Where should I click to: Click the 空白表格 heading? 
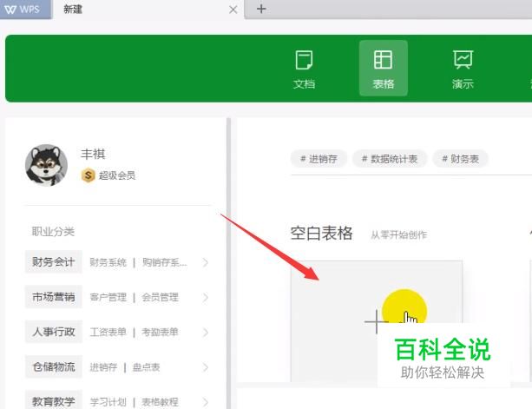pyautogui.click(x=321, y=234)
